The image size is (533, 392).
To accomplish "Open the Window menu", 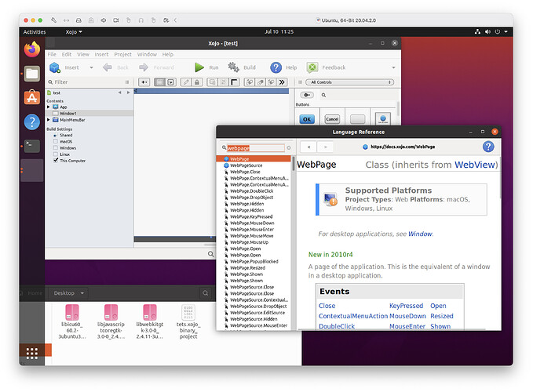I will coord(147,54).
